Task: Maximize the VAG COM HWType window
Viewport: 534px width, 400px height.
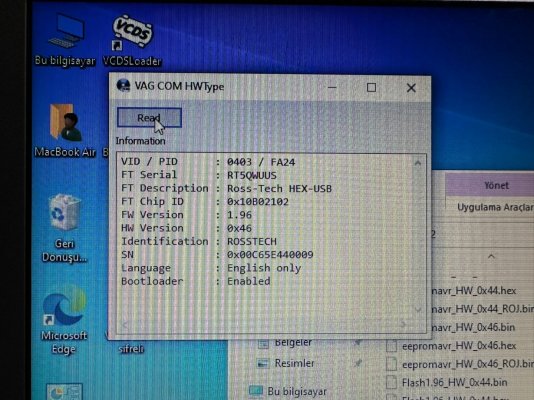Action: pos(371,87)
